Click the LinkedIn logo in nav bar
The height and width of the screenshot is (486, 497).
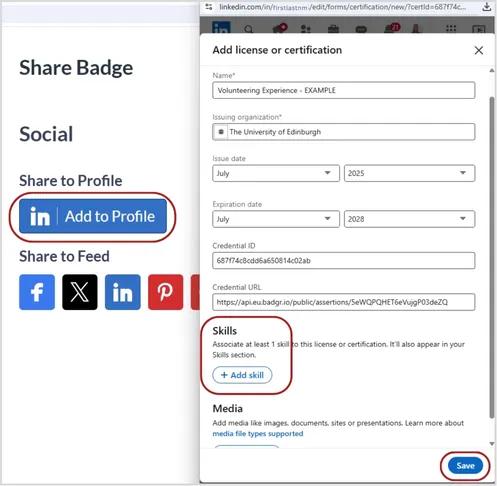221,28
